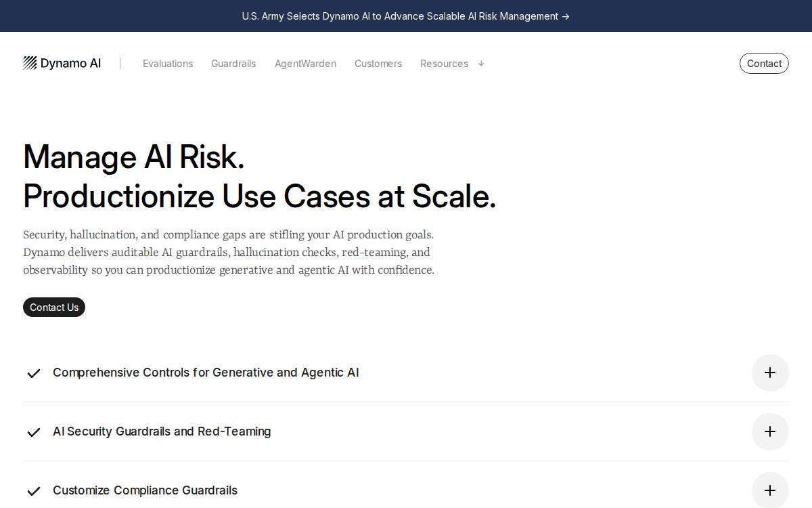Click the checkmark beside Customize Compliance Guardrails

pos(33,491)
